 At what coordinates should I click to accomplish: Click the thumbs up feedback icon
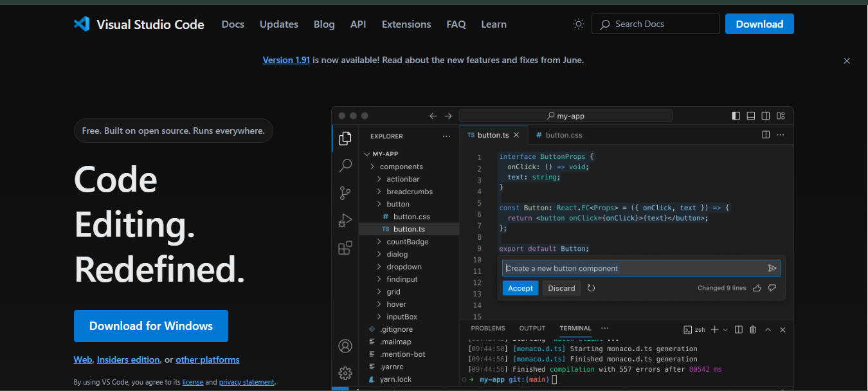(757, 288)
